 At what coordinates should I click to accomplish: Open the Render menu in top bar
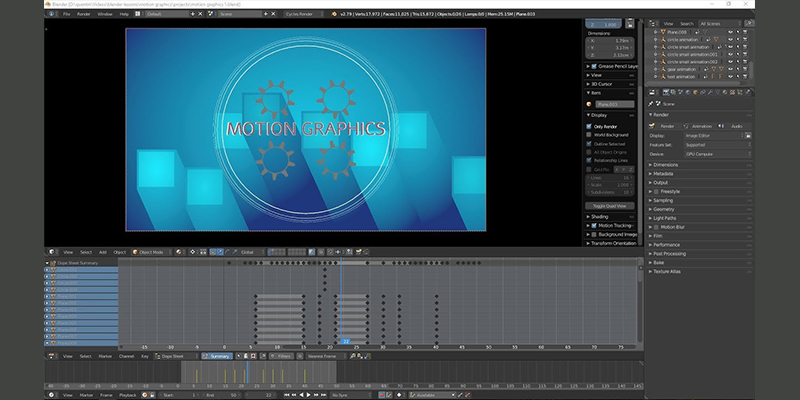click(84, 14)
